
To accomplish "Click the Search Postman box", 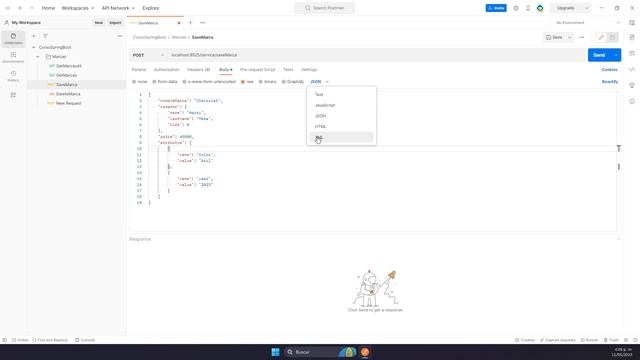I will tap(324, 8).
